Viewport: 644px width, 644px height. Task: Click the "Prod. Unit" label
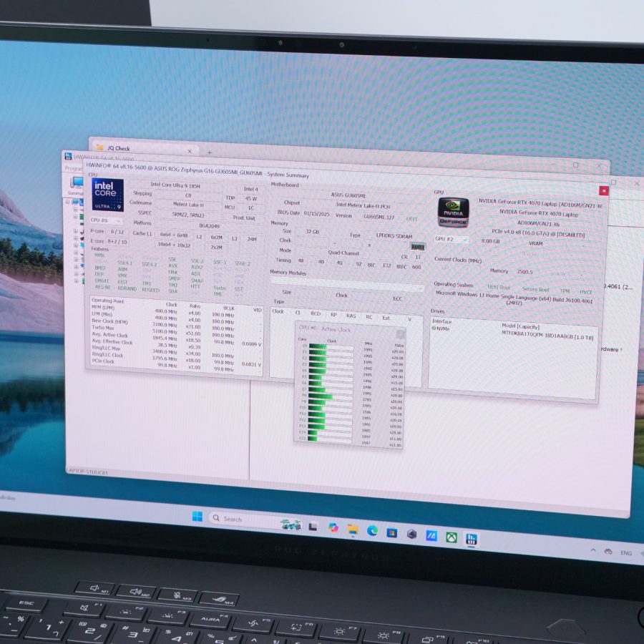pos(244,218)
